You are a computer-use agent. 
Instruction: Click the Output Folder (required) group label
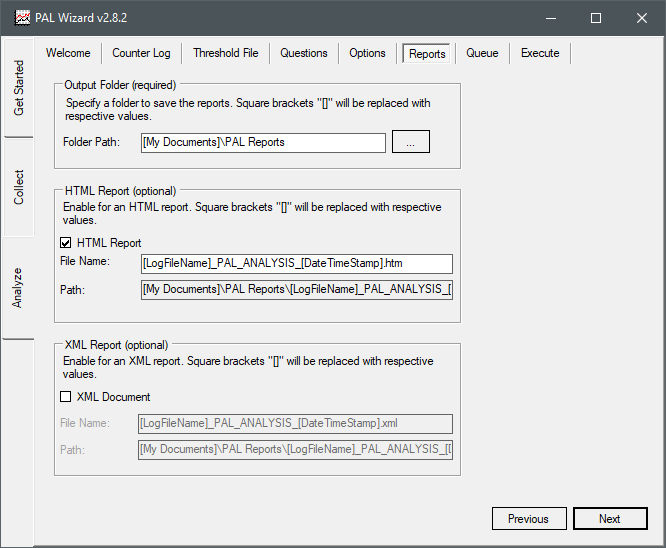tap(120, 85)
